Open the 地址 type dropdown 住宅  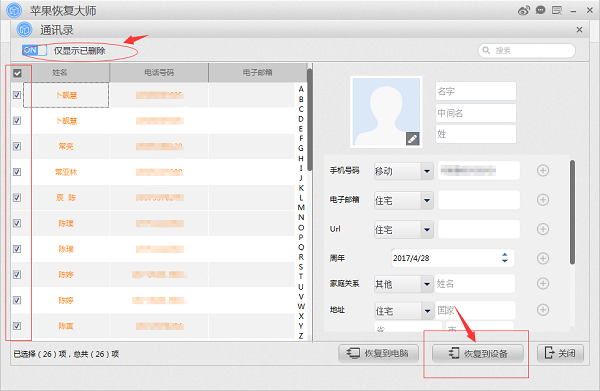click(x=403, y=311)
